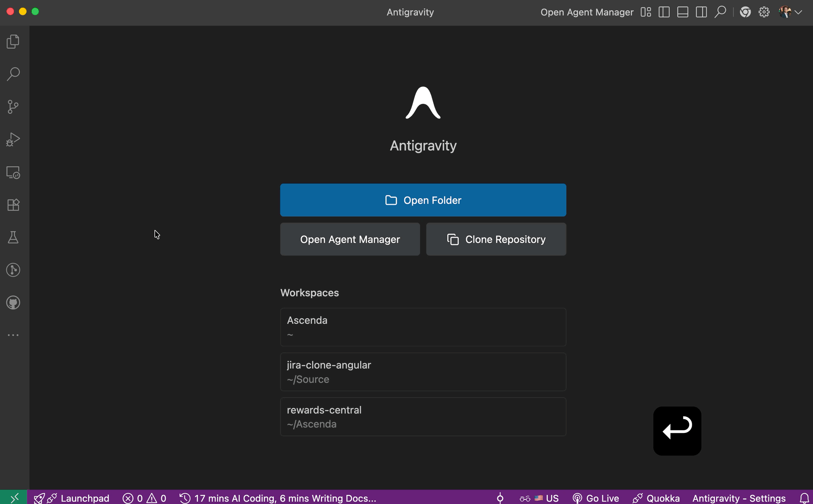The image size is (813, 504).
Task: Open the Testing flask view
Action: 13,238
